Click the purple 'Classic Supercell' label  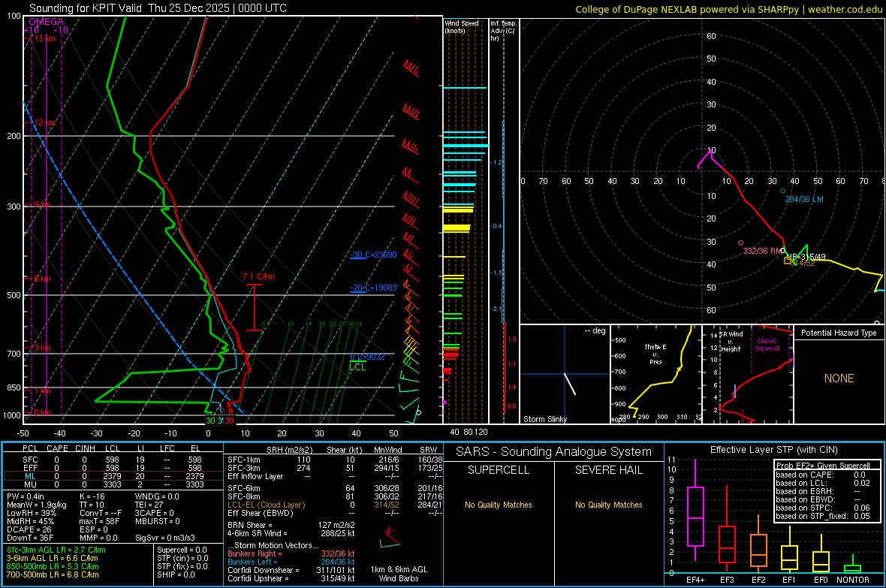click(767, 345)
